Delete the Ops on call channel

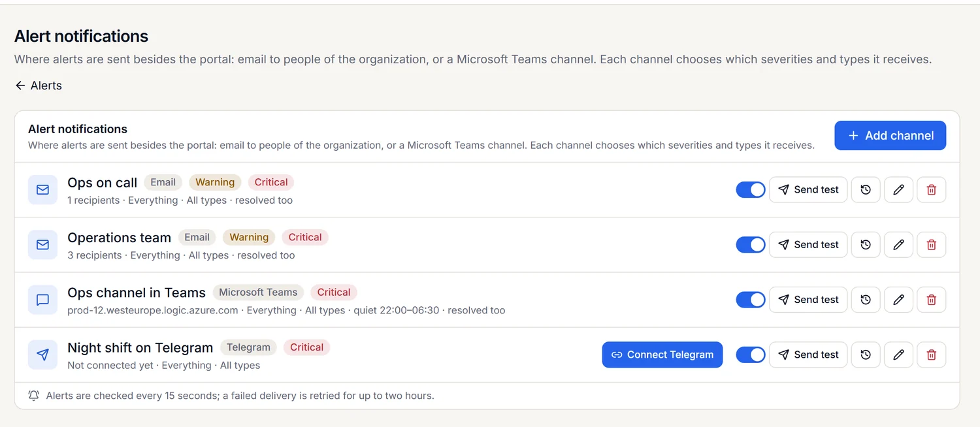click(x=932, y=190)
